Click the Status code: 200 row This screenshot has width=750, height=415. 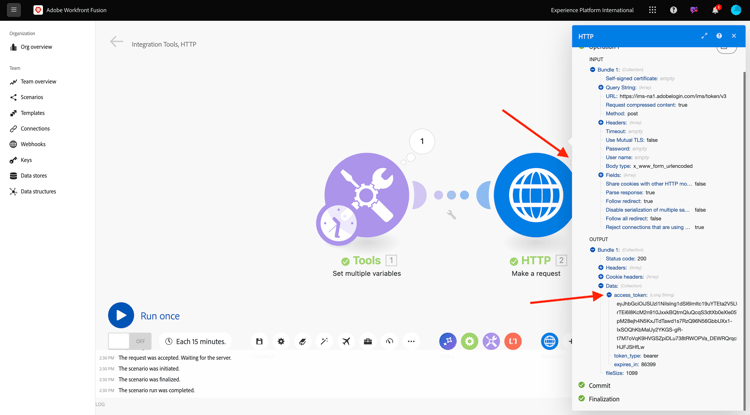(626, 259)
